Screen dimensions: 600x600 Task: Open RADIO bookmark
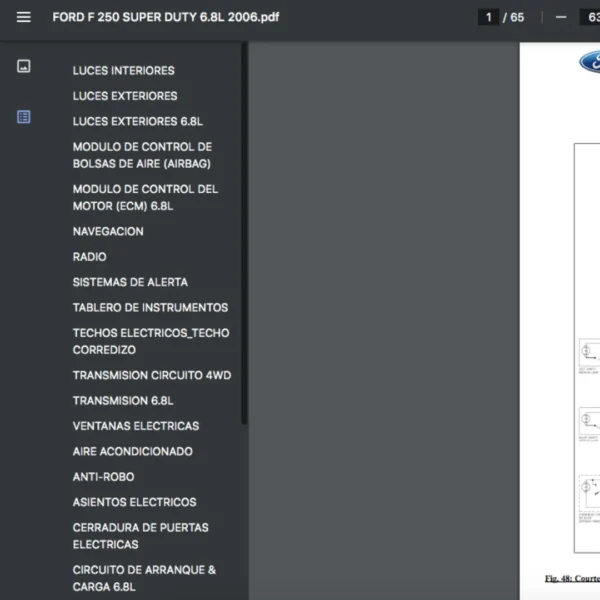coord(90,257)
